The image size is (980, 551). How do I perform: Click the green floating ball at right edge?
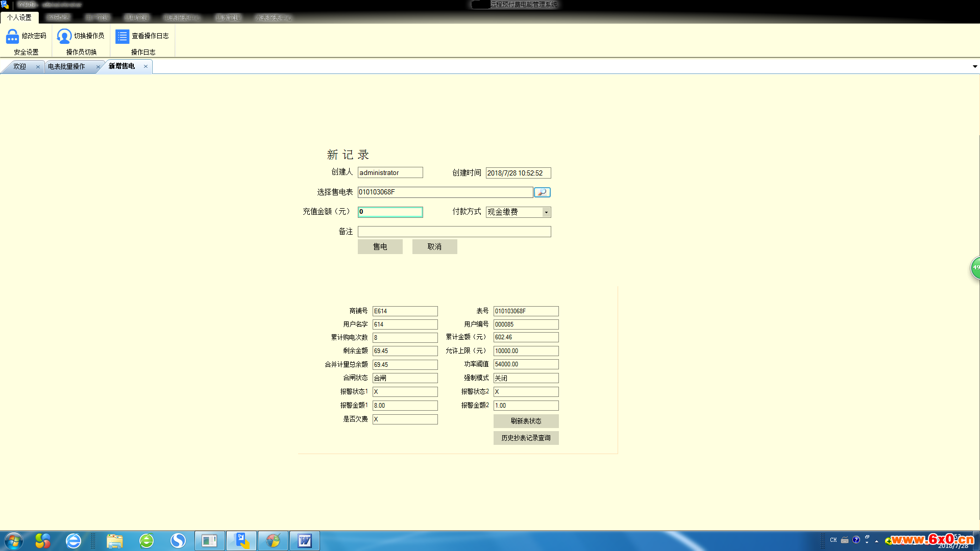(x=975, y=268)
